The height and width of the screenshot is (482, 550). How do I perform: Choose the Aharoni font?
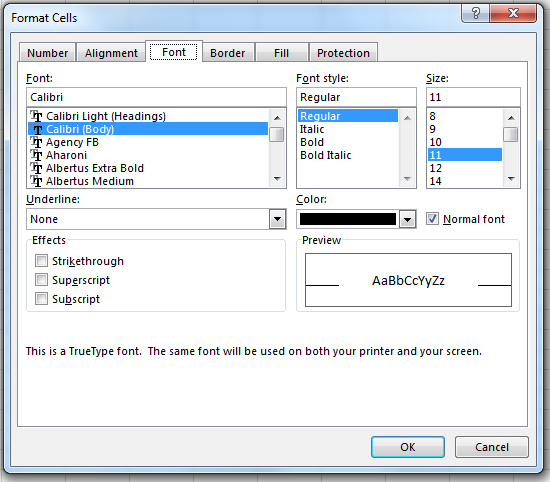click(148, 155)
